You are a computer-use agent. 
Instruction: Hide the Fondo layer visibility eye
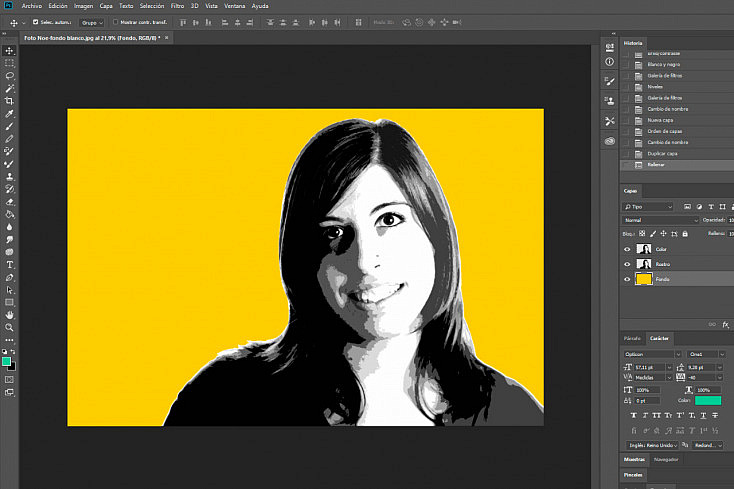(627, 279)
